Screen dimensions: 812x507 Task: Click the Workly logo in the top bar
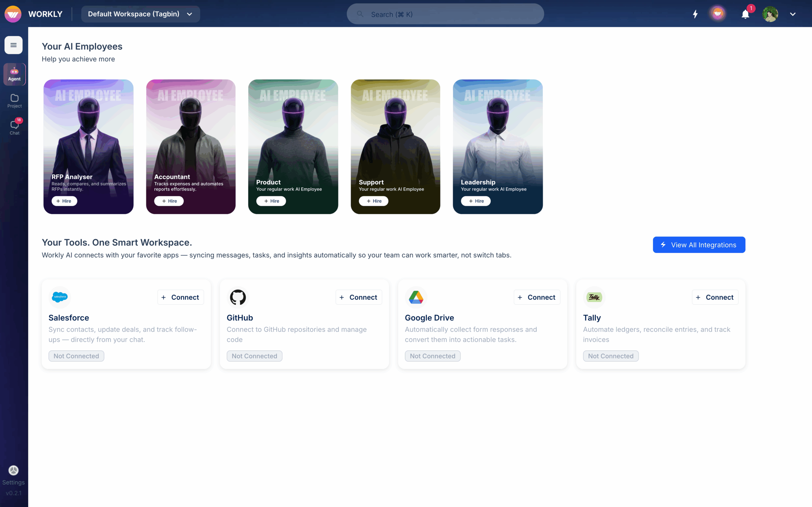click(x=13, y=14)
